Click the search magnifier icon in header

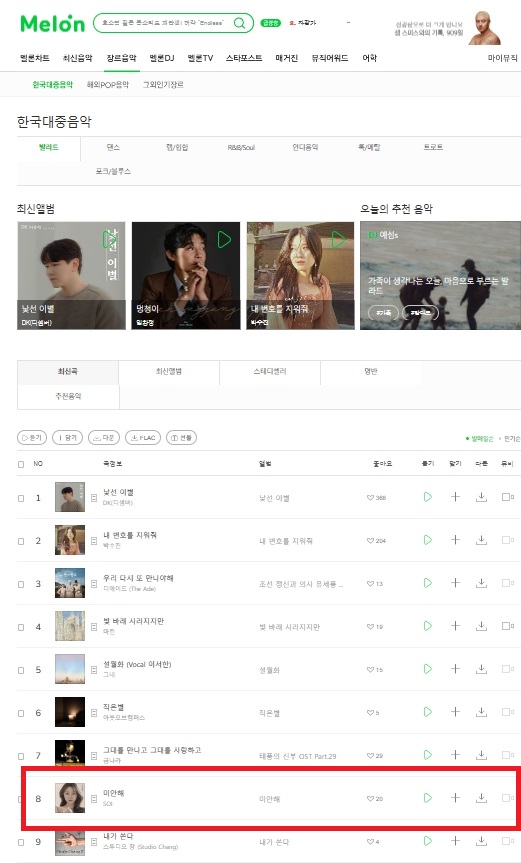pos(239,23)
